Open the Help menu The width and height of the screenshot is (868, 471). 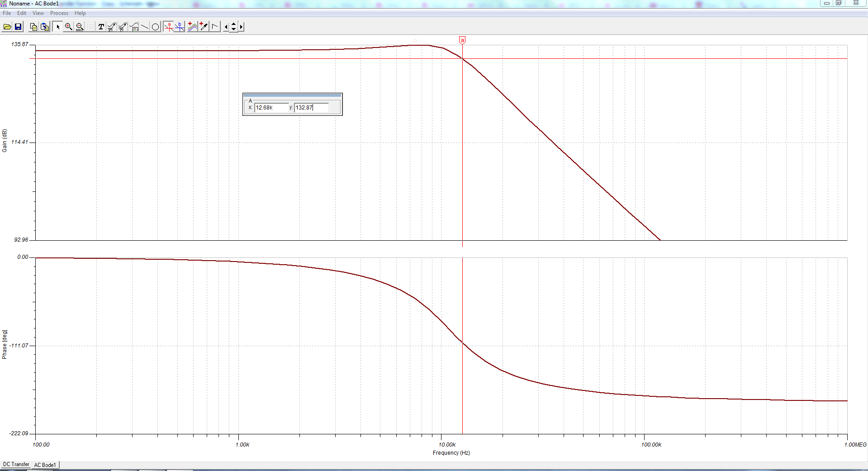click(x=80, y=13)
